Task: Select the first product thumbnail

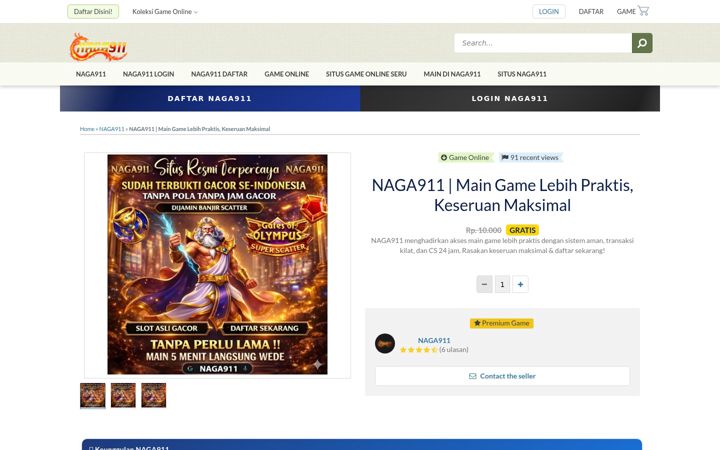Action: pos(93,395)
